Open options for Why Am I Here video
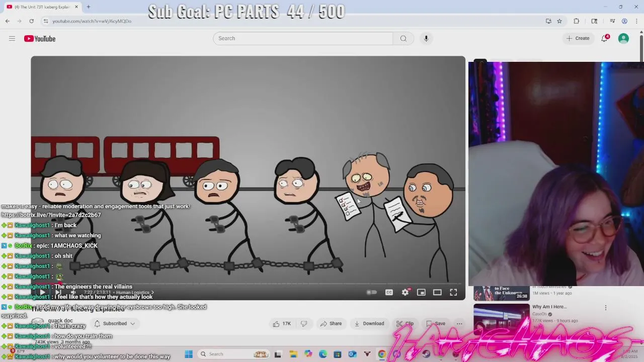The width and height of the screenshot is (644, 362). pyautogui.click(x=606, y=307)
